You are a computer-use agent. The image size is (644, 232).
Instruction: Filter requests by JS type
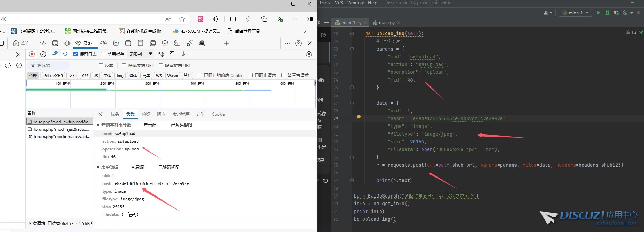[96, 75]
